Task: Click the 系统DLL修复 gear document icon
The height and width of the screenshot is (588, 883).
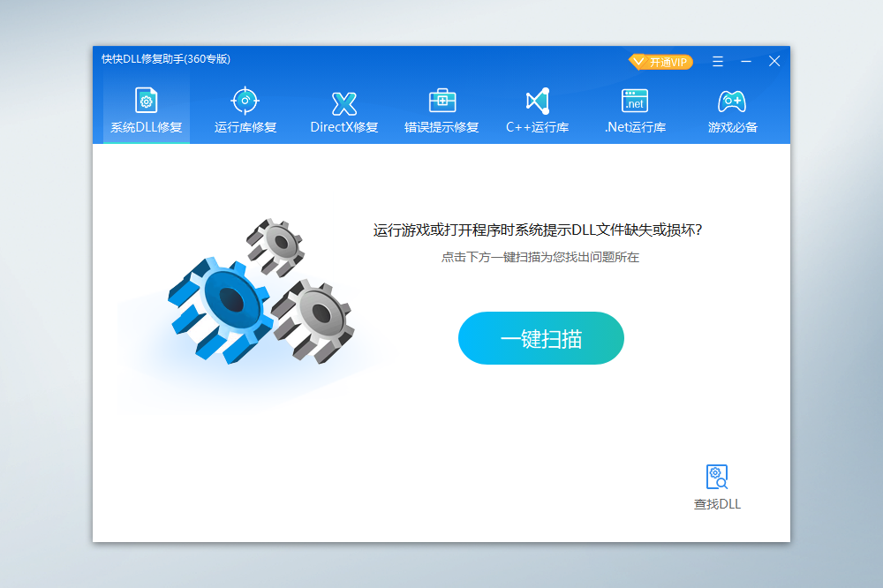Action: (x=146, y=101)
